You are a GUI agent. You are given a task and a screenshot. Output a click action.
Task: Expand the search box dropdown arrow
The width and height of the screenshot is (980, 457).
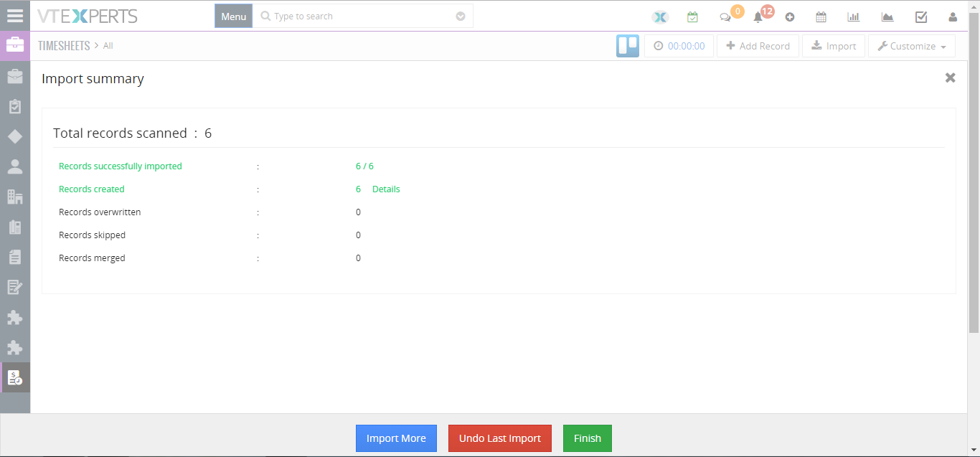tap(461, 17)
